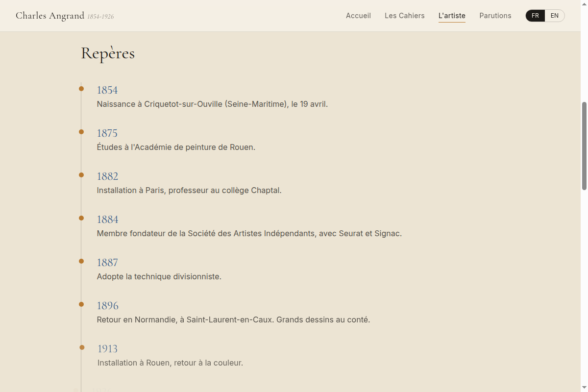Select the 1884 timeline year

click(x=107, y=220)
